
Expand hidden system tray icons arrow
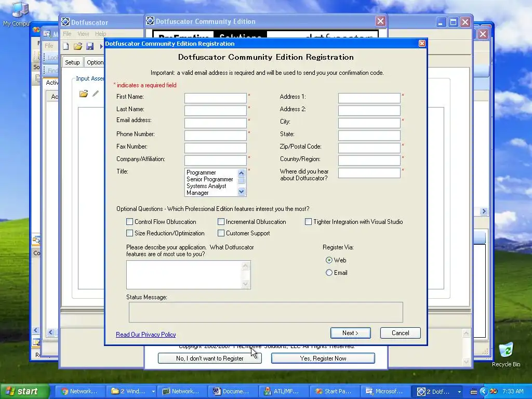(x=484, y=391)
